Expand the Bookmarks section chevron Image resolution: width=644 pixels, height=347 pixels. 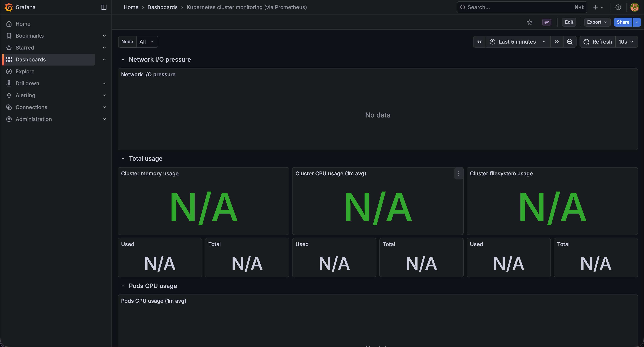coord(105,36)
